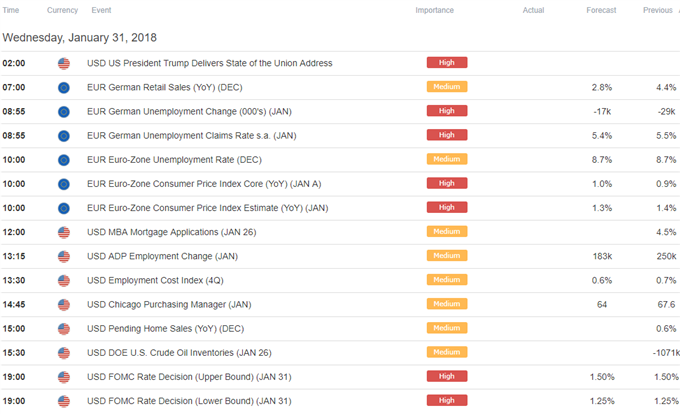Click High badge for FOMC Upper Bound
680x414 pixels.
click(x=447, y=376)
